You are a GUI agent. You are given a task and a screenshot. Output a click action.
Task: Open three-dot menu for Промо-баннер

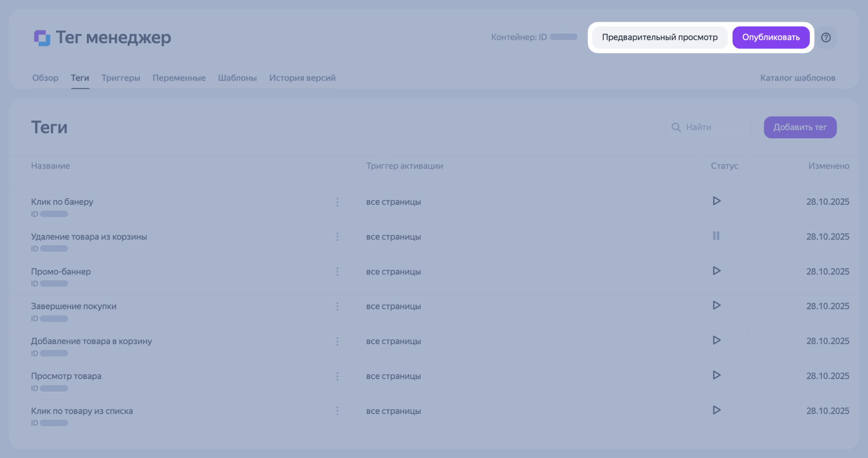(337, 272)
